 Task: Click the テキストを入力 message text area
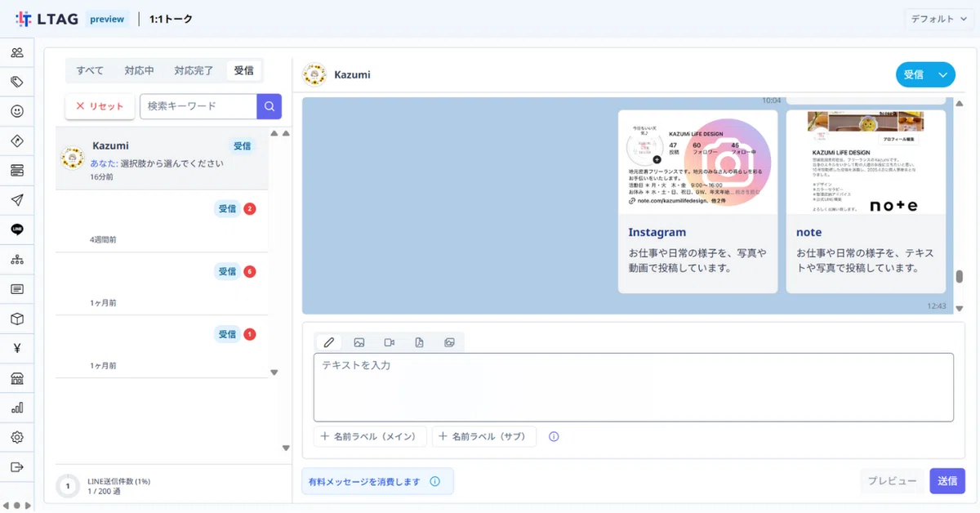tap(634, 387)
